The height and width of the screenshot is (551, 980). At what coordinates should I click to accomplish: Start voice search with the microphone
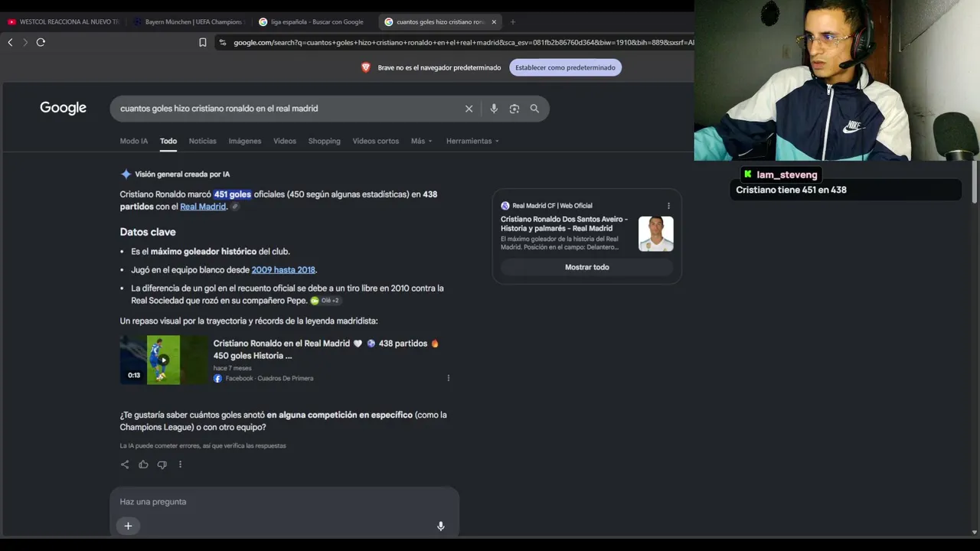coord(494,109)
